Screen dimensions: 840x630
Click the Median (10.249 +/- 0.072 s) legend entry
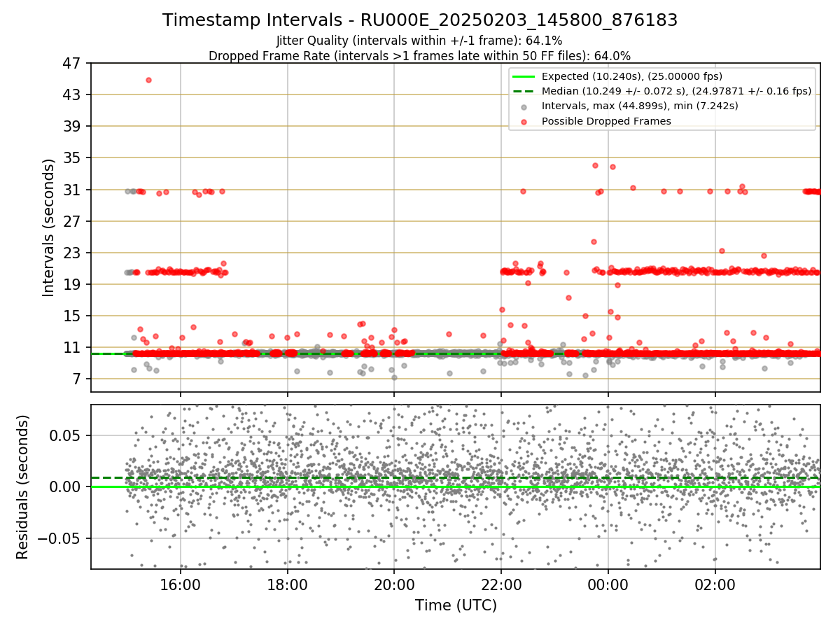[x=676, y=91]
